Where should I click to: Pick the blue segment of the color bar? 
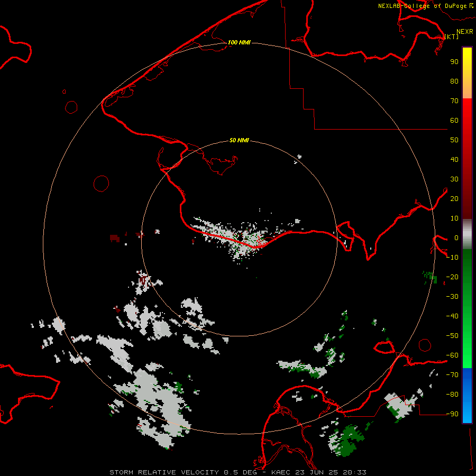(467, 395)
